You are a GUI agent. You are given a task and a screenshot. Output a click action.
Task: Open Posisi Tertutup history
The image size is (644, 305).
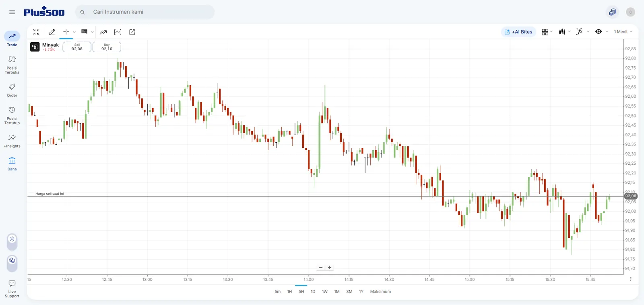[x=12, y=115]
